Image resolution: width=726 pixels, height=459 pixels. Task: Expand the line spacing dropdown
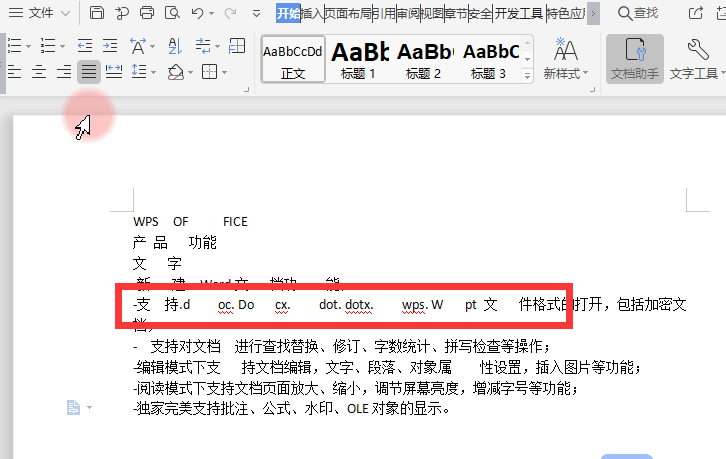click(153, 72)
